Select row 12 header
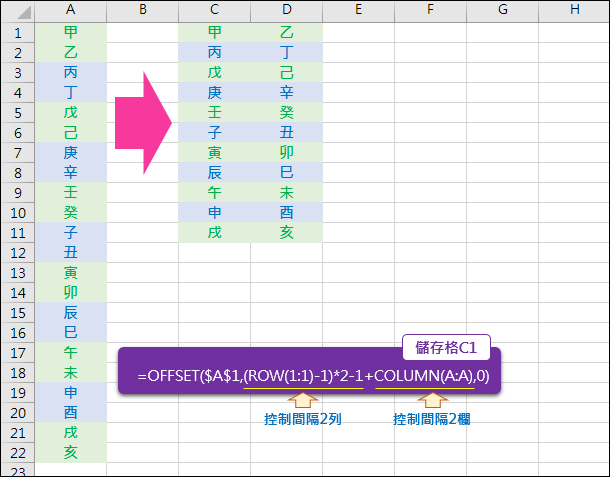This screenshot has height=477, width=610. pos(18,253)
